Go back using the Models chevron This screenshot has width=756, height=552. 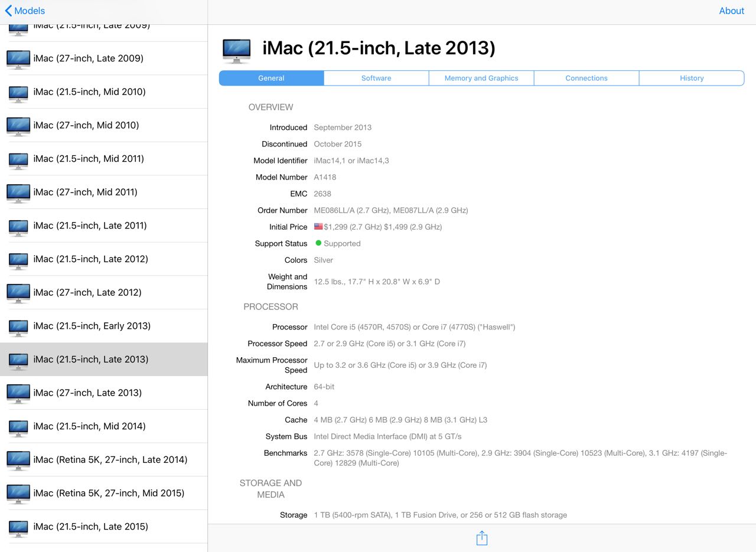[x=25, y=11]
